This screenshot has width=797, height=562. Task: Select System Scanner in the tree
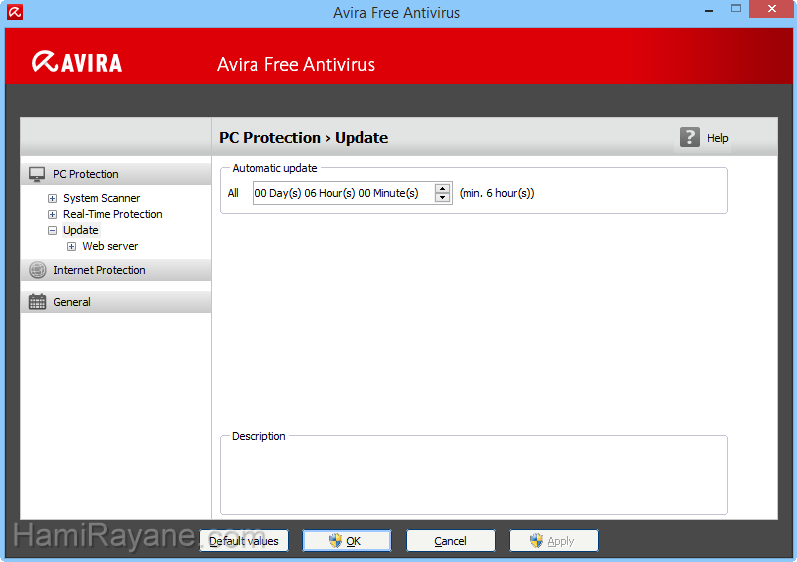101,198
